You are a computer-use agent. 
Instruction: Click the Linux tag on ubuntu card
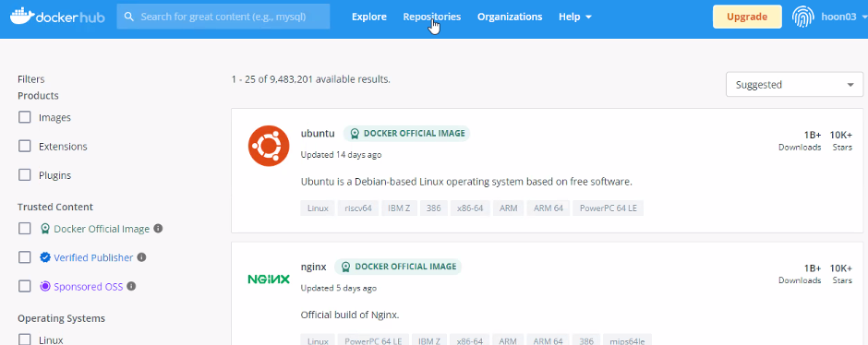click(318, 208)
